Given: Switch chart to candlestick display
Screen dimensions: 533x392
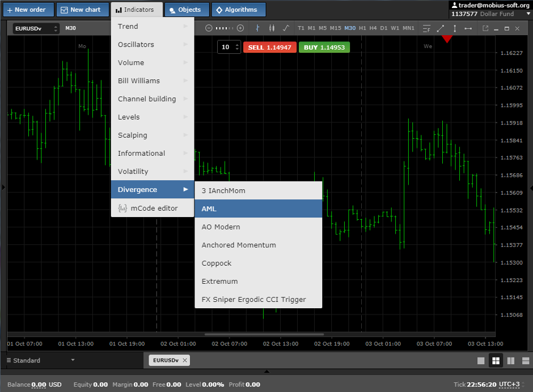Looking at the screenshot, I should tap(272, 28).
